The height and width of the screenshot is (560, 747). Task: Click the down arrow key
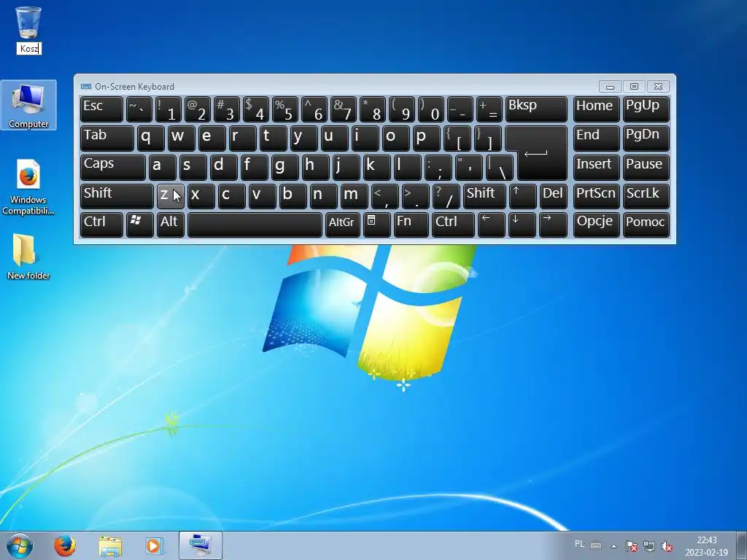[x=522, y=225]
